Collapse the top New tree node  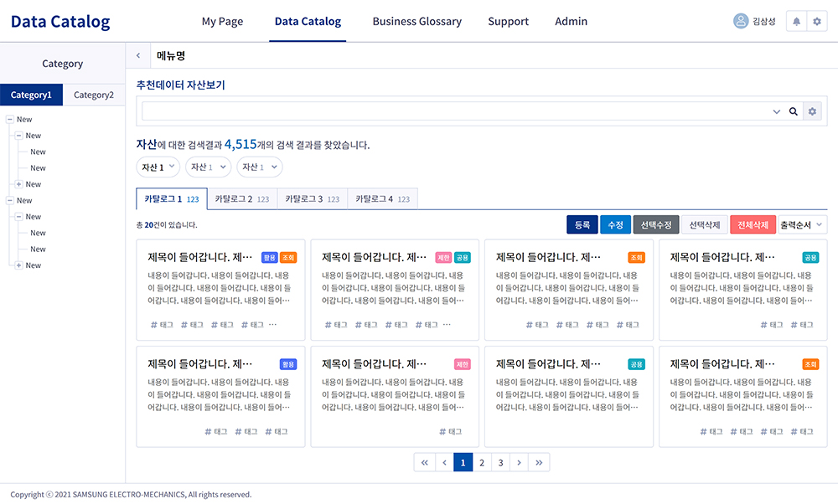[10, 120]
